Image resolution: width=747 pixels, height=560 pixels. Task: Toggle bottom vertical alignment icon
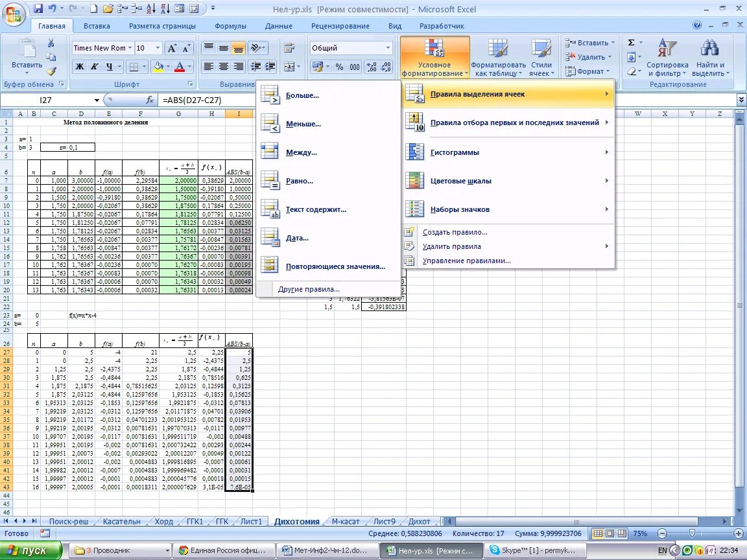point(238,48)
